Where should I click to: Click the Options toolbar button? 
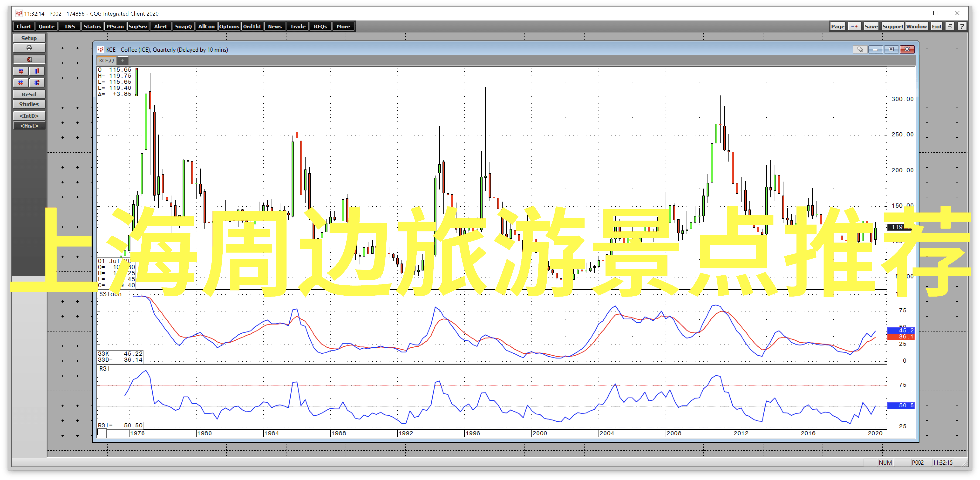click(229, 26)
